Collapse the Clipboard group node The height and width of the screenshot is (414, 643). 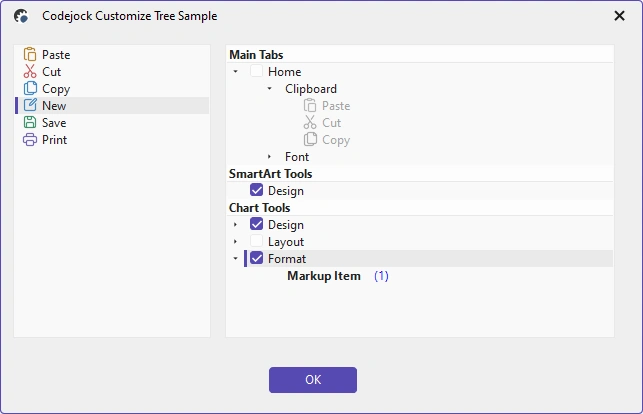coord(269,88)
